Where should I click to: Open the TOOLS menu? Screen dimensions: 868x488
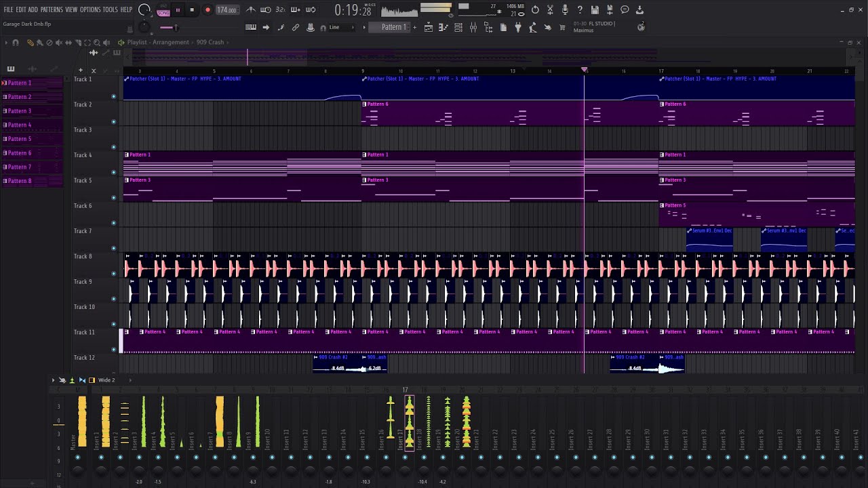pos(111,9)
